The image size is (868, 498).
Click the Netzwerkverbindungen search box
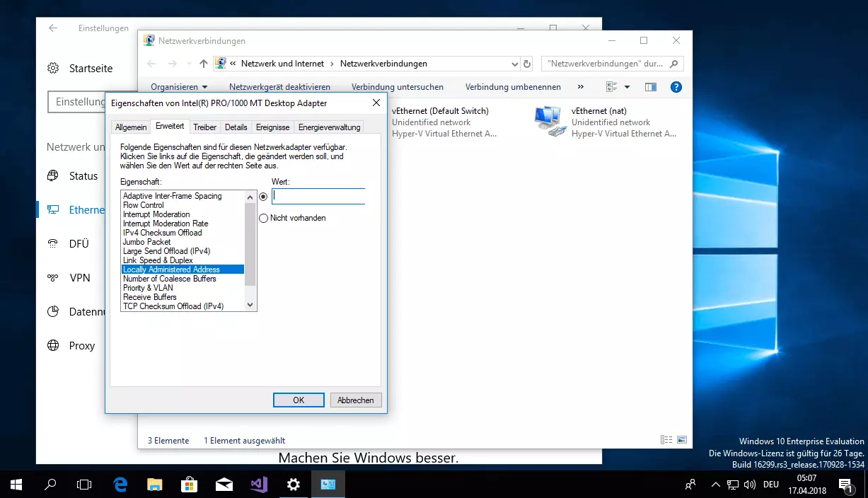613,64
